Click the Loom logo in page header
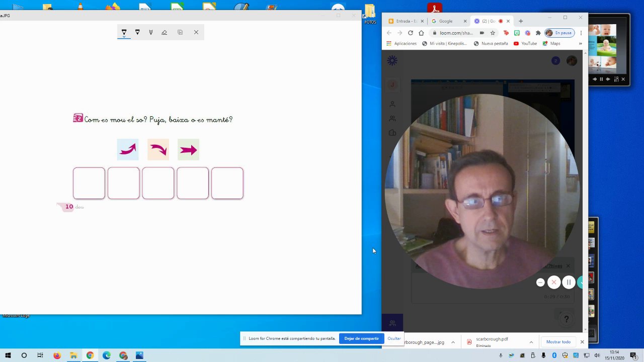 coord(392,61)
